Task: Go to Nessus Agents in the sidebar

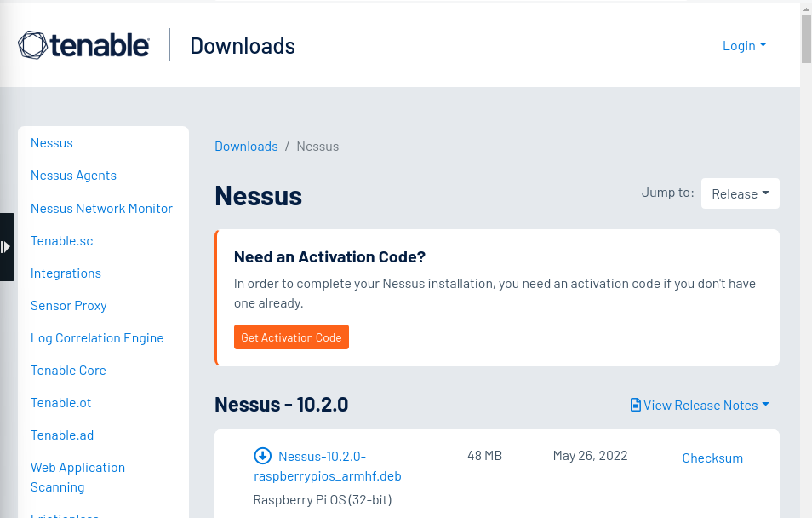Action: pos(73,176)
